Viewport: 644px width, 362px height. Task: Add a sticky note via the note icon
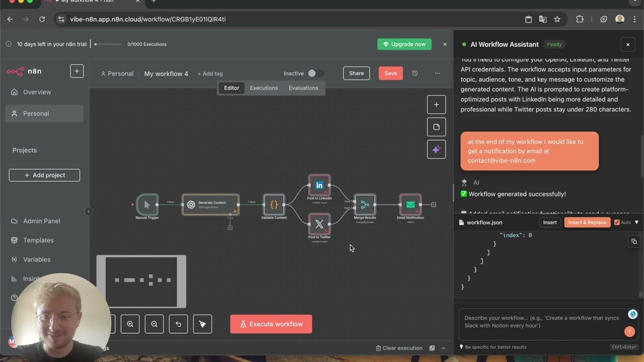[x=436, y=127]
